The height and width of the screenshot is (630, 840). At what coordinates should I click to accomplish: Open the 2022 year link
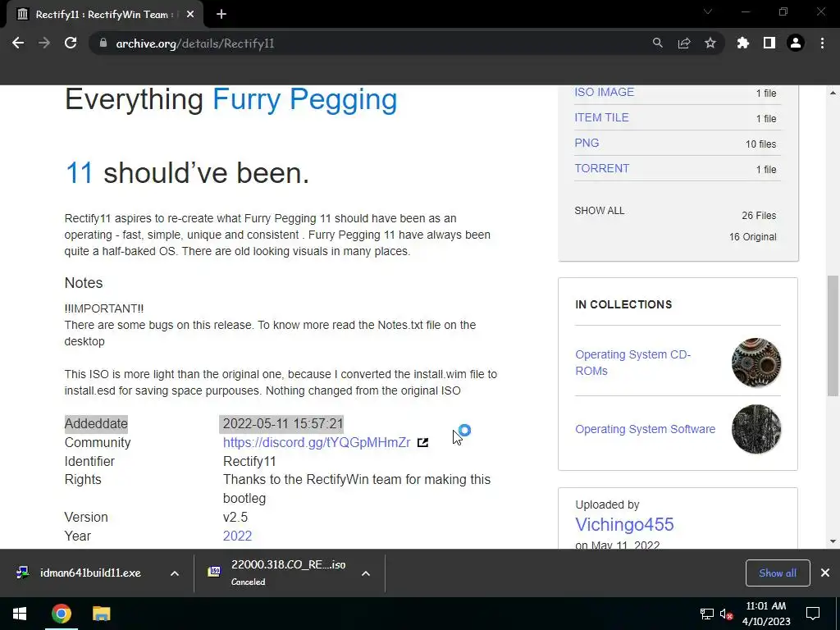click(x=237, y=536)
